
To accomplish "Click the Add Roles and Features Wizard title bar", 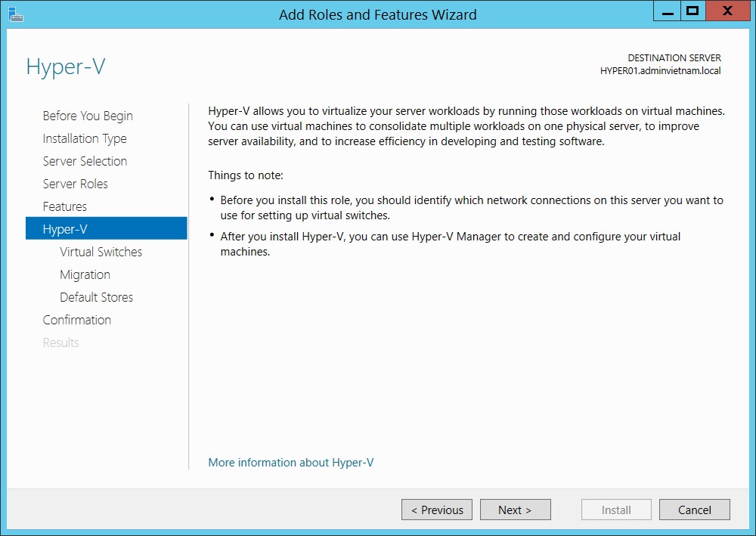I will tap(378, 14).
